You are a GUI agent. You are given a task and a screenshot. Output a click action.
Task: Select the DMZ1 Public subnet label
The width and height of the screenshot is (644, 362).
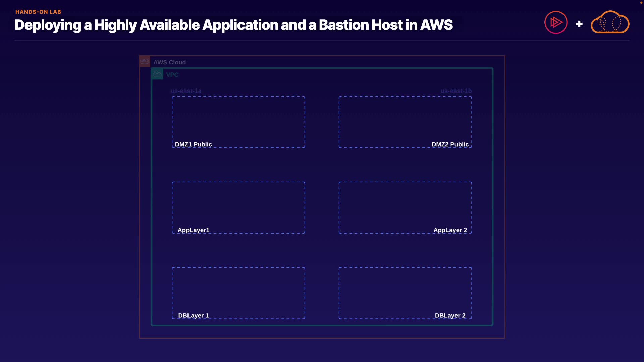pos(193,144)
